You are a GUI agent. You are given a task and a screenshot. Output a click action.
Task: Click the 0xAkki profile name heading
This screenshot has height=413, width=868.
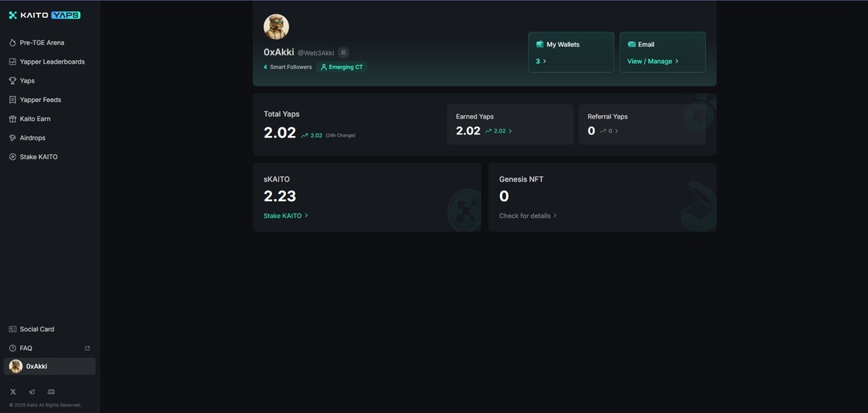pos(278,52)
